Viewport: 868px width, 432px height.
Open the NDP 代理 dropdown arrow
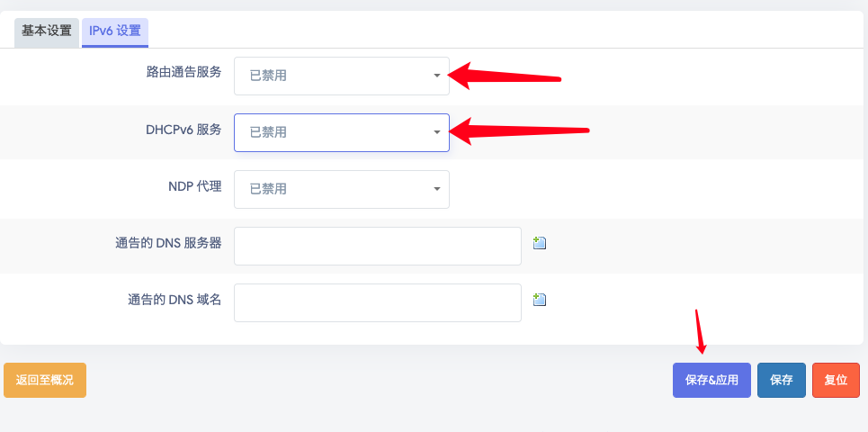coord(437,189)
